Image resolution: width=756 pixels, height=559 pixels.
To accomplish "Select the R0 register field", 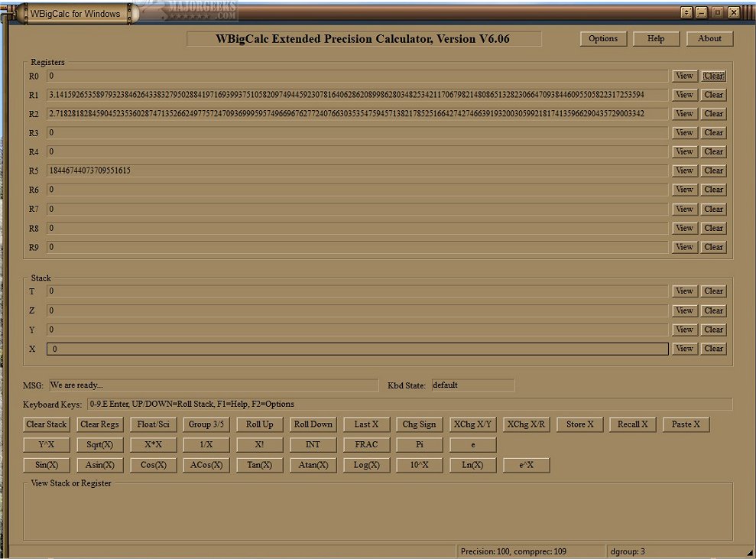I will click(x=357, y=76).
